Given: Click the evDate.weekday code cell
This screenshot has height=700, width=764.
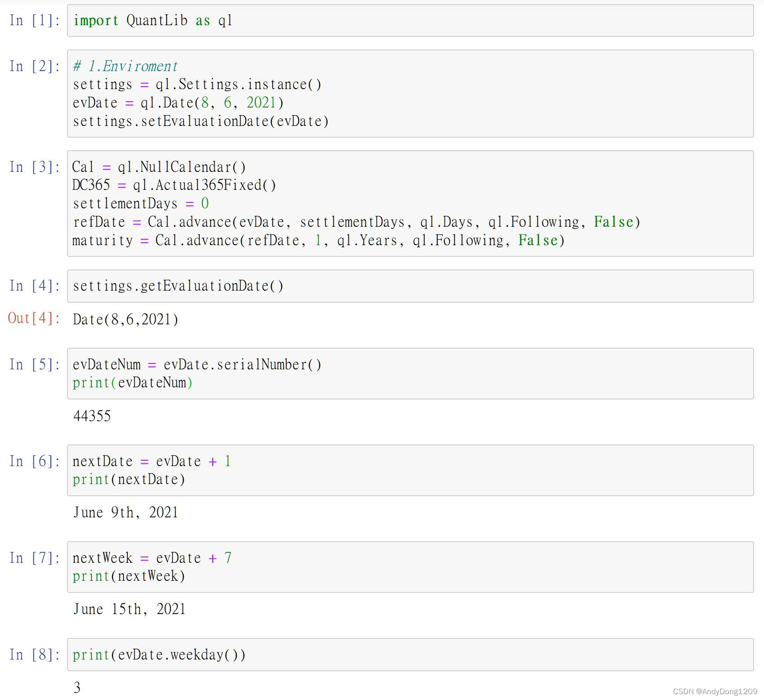Looking at the screenshot, I should point(410,655).
